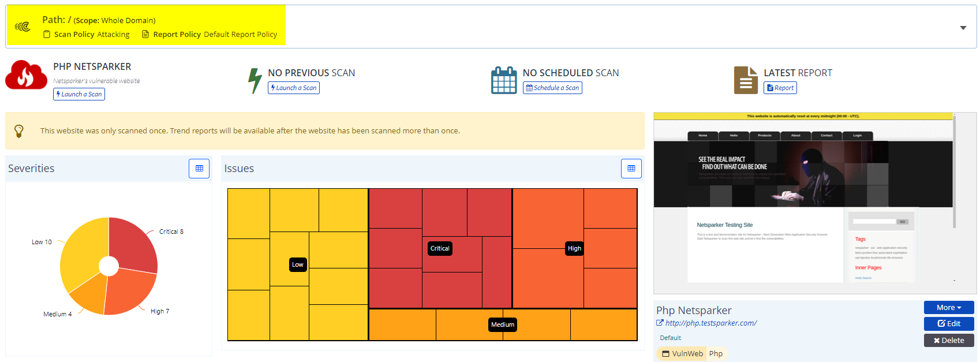Viewport: 980px width, 362px height.
Task: Click the Severities panel heading
Action: coord(31,168)
